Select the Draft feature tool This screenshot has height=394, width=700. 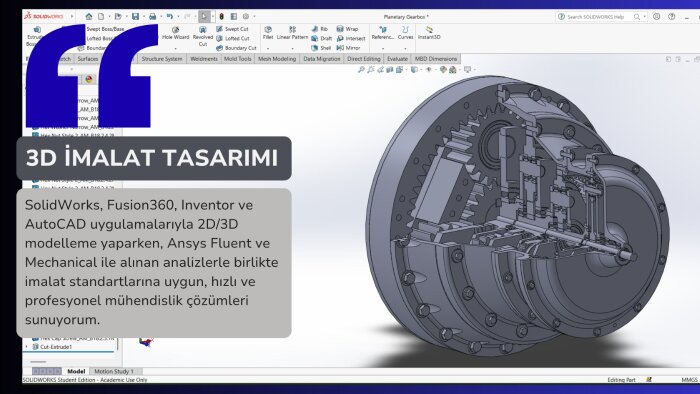coord(322,38)
